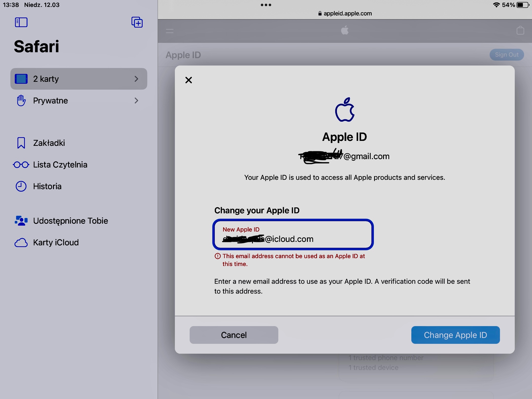
Task: Open Udostępnione Tobie shared items
Action: 70,221
